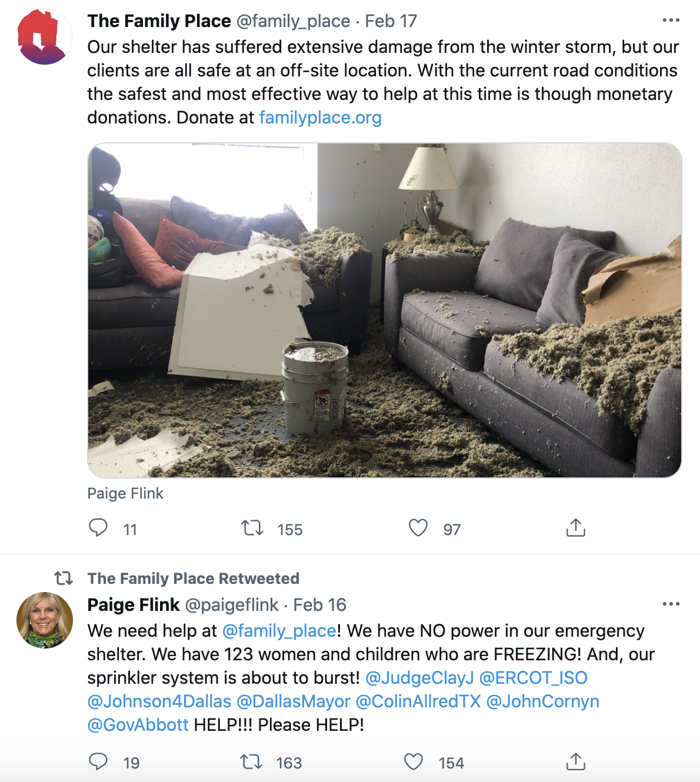Click the Paige Flink display name

(134, 604)
